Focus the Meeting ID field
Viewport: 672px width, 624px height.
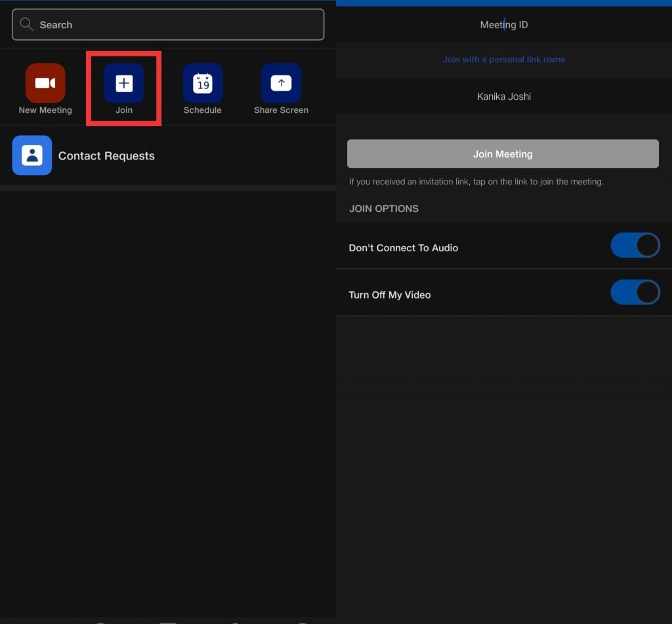pyautogui.click(x=503, y=24)
